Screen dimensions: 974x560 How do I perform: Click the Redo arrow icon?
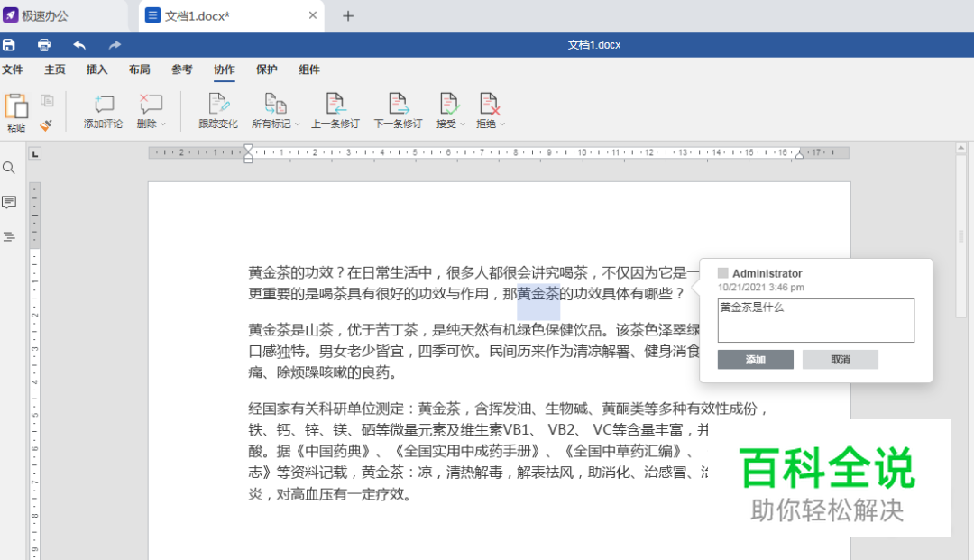point(115,44)
